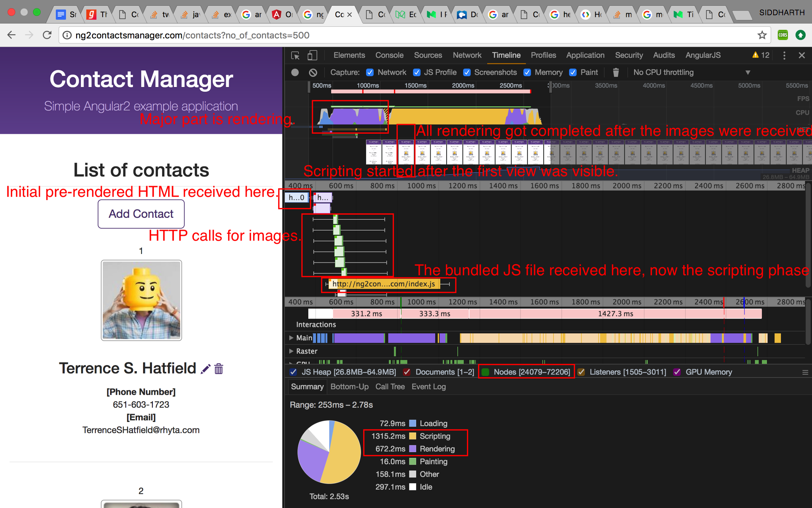Expand the Raster thread row
Screen dimensions: 812x508
point(291,351)
